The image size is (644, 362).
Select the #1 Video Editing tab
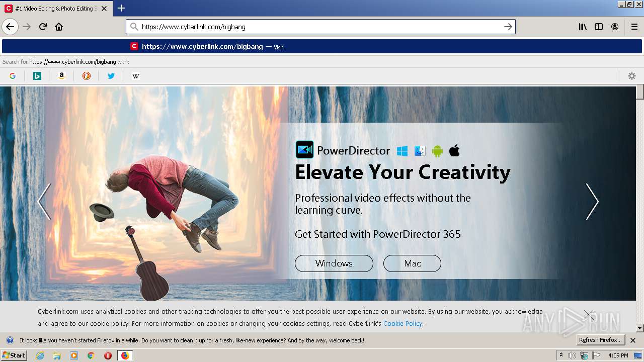pos(56,9)
